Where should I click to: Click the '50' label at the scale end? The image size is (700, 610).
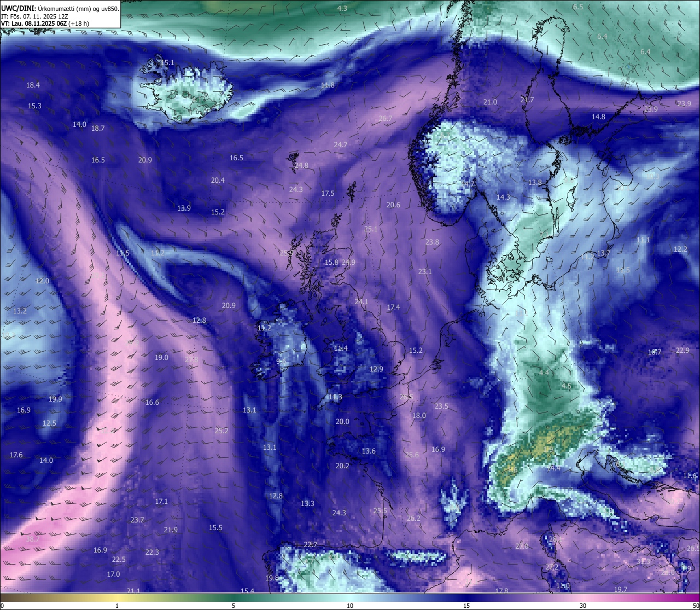coord(695,606)
